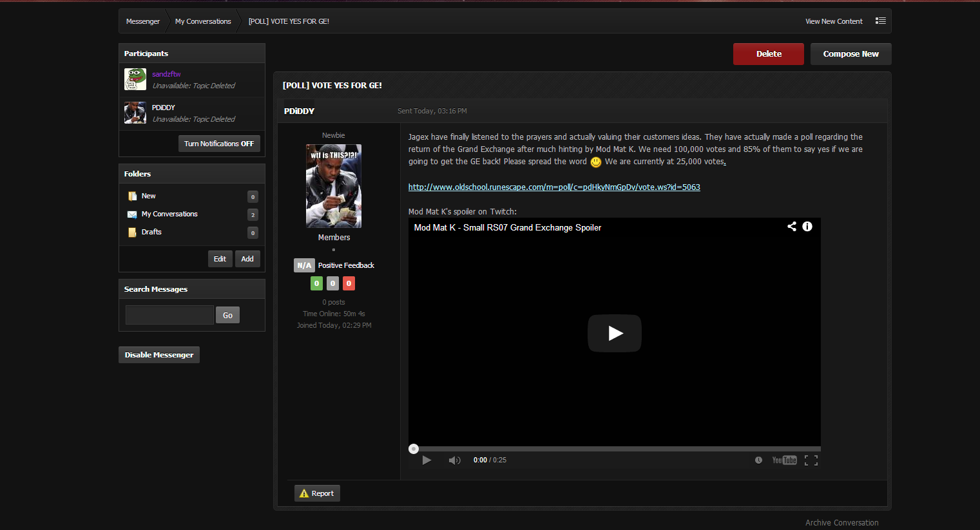Edit the folders

click(x=220, y=259)
